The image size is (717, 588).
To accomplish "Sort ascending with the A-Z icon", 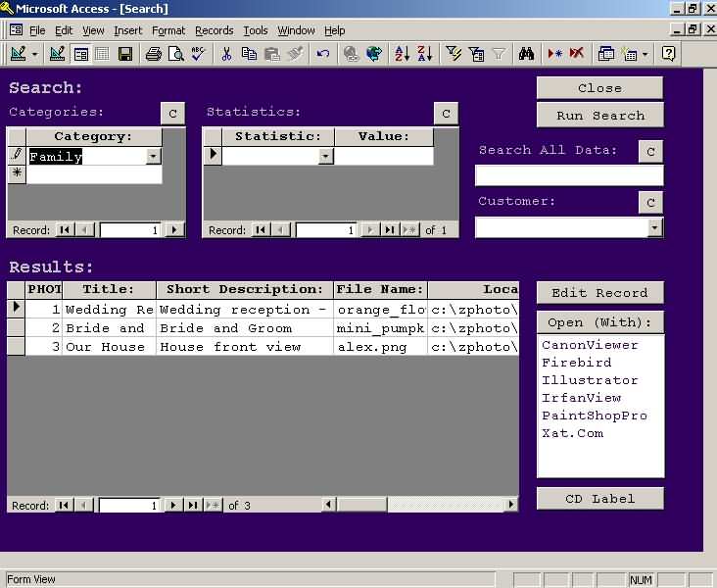I will pyautogui.click(x=402, y=54).
